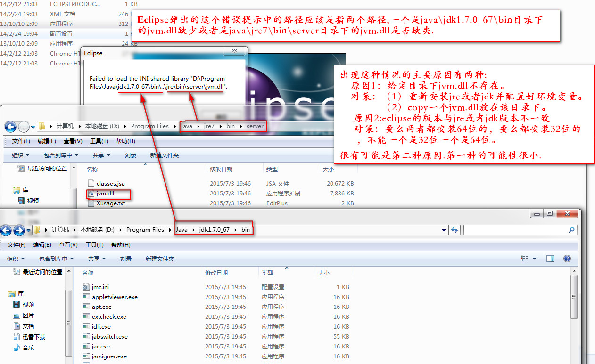Screen dimensions: 595x364
Task: Open the 组织 dropdown in the jre7 server window
Action: pyautogui.click(x=20, y=155)
